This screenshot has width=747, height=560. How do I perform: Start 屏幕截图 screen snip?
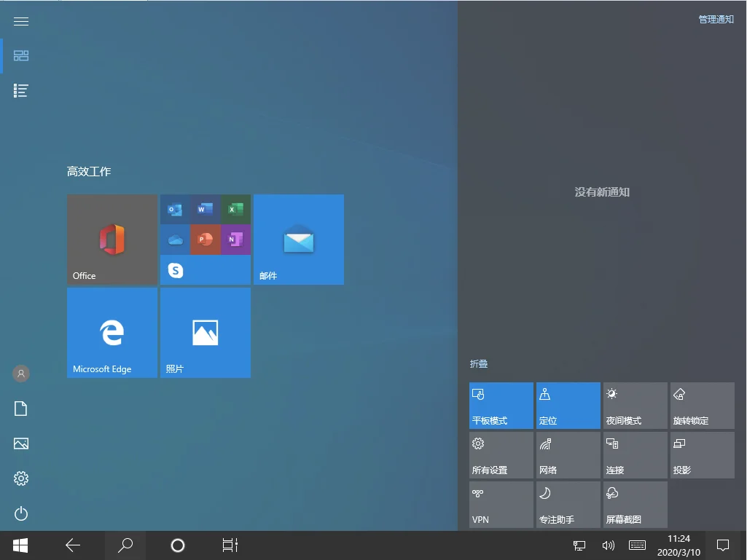(635, 505)
